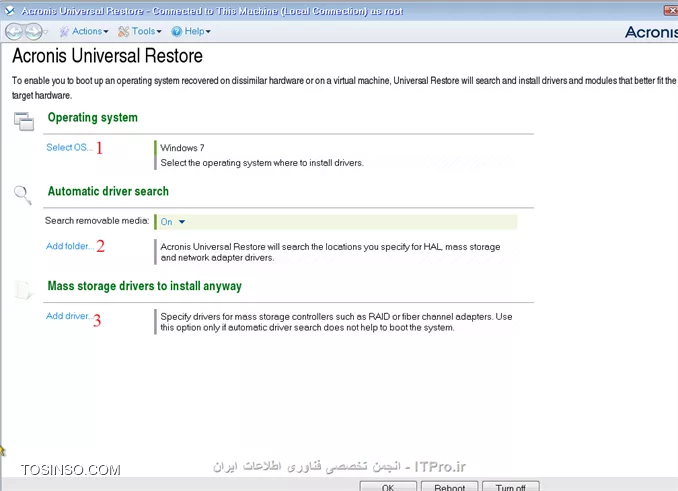Open the Actions menu
The image size is (678, 491).
90,31
